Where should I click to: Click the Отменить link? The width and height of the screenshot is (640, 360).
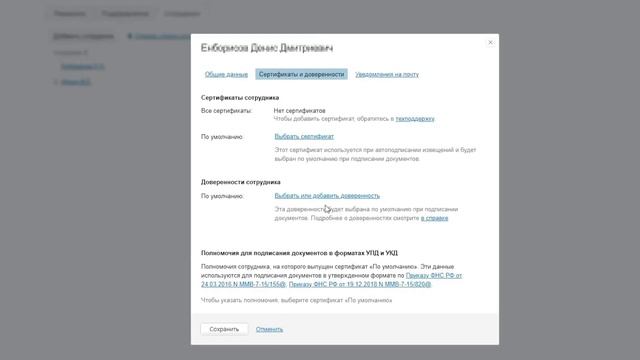coord(269,329)
